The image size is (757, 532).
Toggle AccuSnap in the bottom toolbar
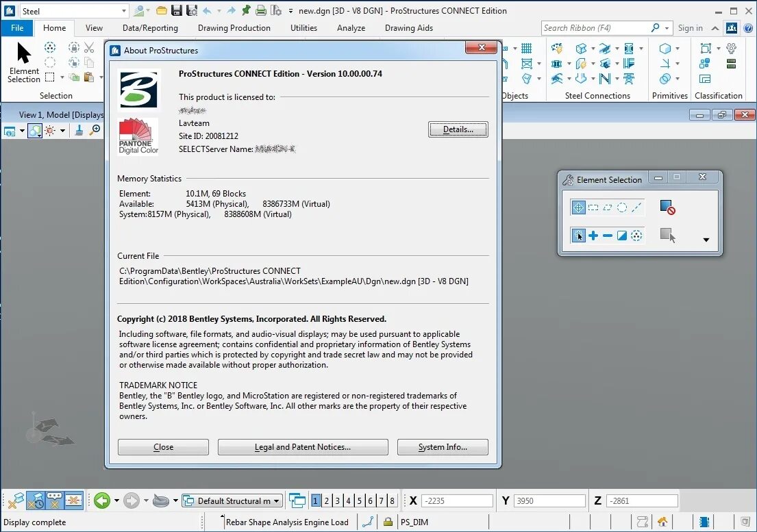[x=16, y=501]
